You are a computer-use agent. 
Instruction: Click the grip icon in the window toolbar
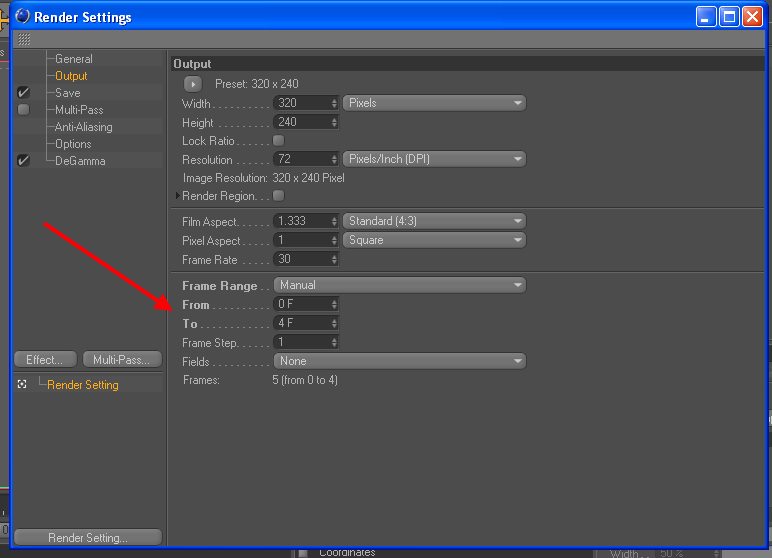coord(24,39)
